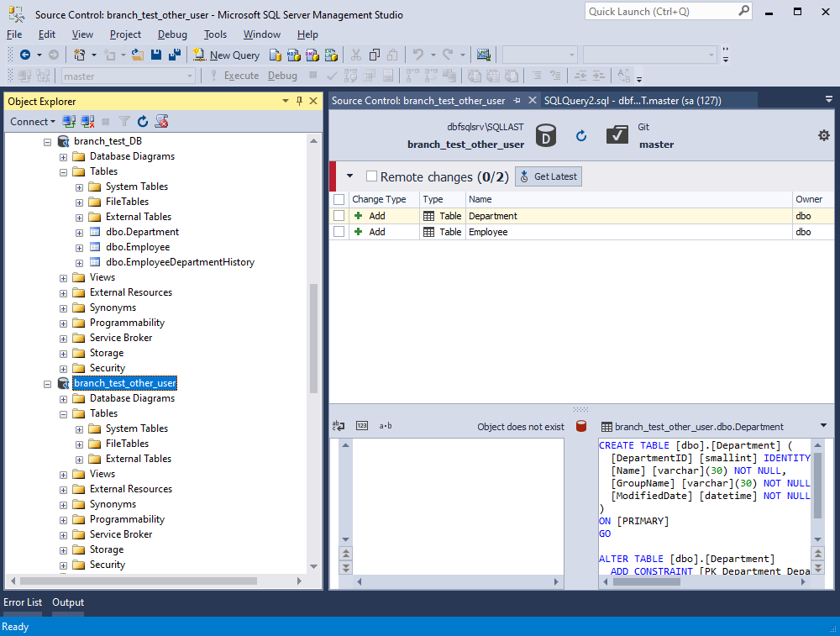
Task: Click the SQL script pane horizontal scrollbar thumb
Action: point(647,582)
